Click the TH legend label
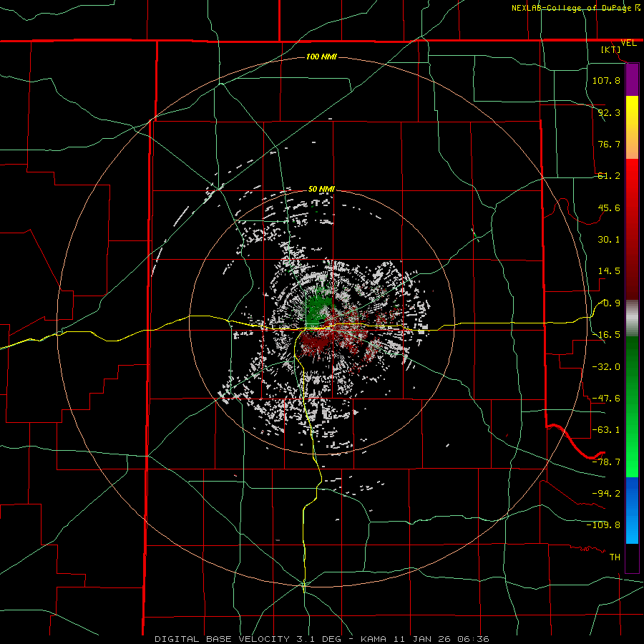The height and width of the screenshot is (644, 644). point(615,557)
